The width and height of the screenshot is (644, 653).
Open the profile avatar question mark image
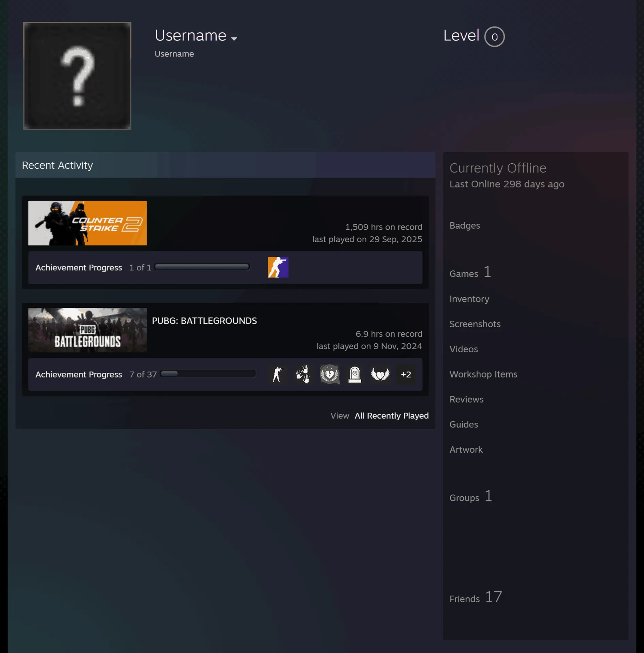[77, 76]
